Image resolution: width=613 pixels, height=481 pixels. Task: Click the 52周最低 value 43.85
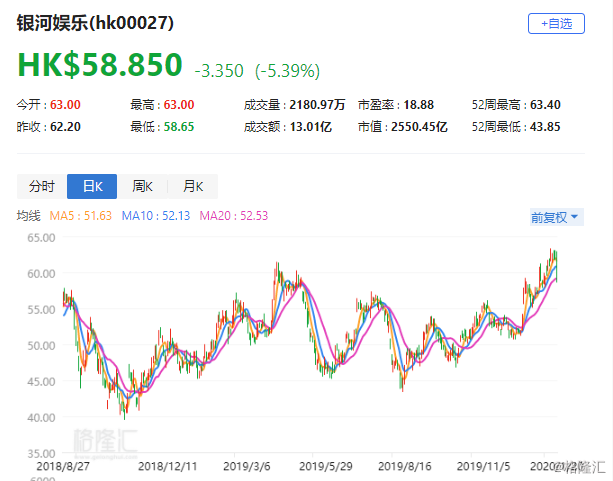tap(545, 127)
